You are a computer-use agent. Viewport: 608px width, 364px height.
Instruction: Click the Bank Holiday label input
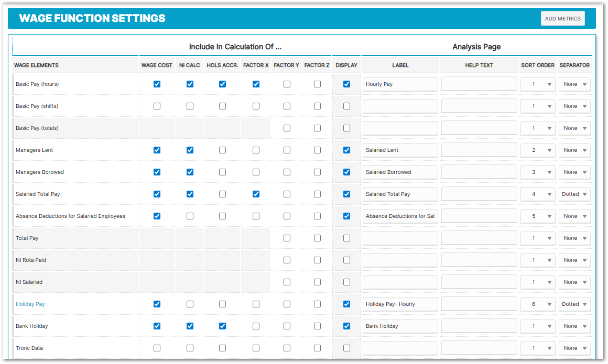click(400, 326)
